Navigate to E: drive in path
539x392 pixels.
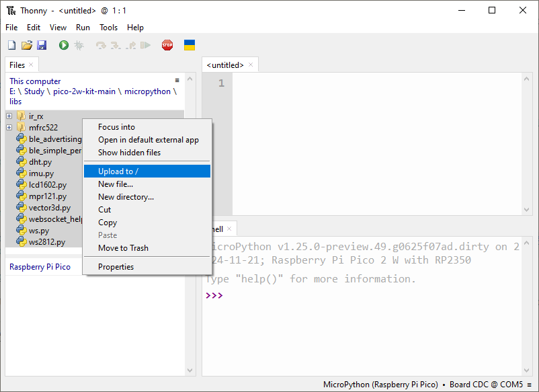(x=12, y=91)
